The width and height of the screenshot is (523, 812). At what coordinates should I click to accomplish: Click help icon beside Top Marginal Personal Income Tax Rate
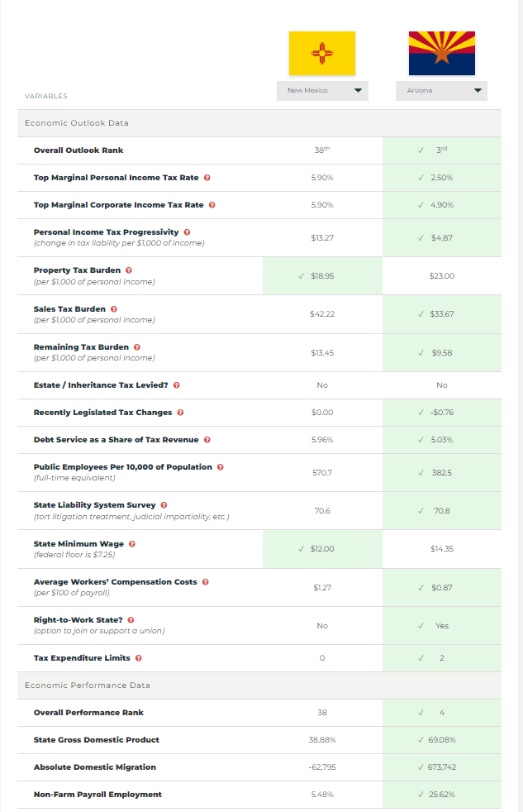click(x=207, y=178)
